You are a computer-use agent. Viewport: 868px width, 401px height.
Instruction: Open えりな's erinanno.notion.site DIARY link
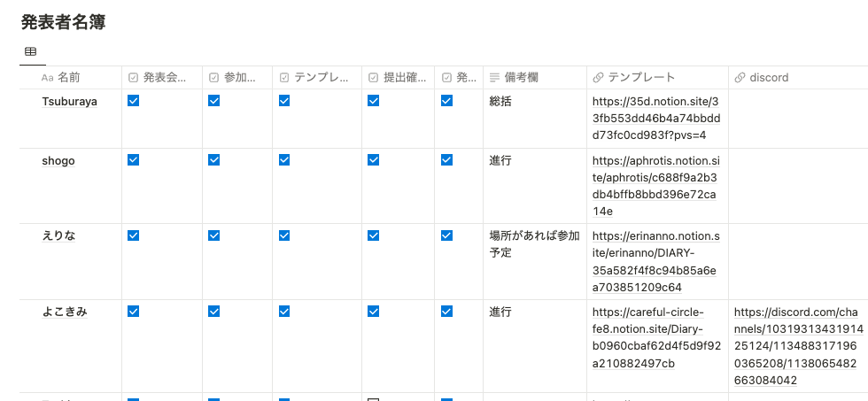click(656, 262)
